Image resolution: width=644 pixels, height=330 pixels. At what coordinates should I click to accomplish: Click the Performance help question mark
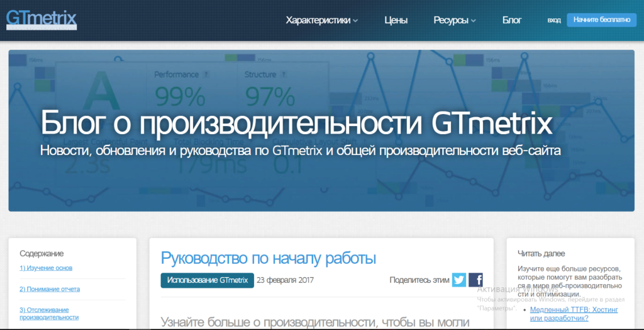pyautogui.click(x=206, y=74)
